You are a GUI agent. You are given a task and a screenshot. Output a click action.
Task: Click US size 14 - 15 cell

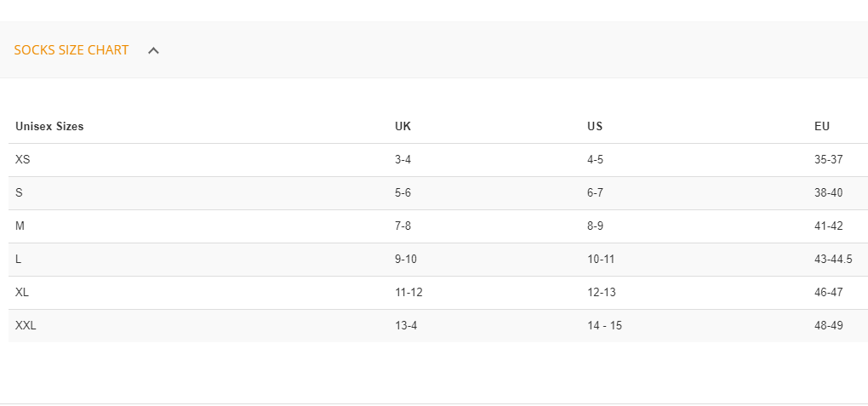604,325
